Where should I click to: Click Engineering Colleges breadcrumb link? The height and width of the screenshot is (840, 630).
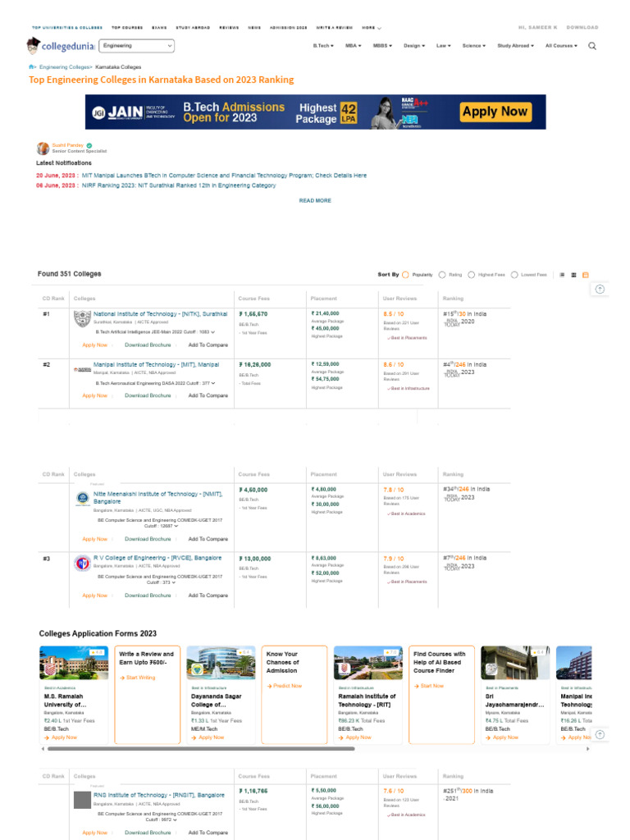64,67
